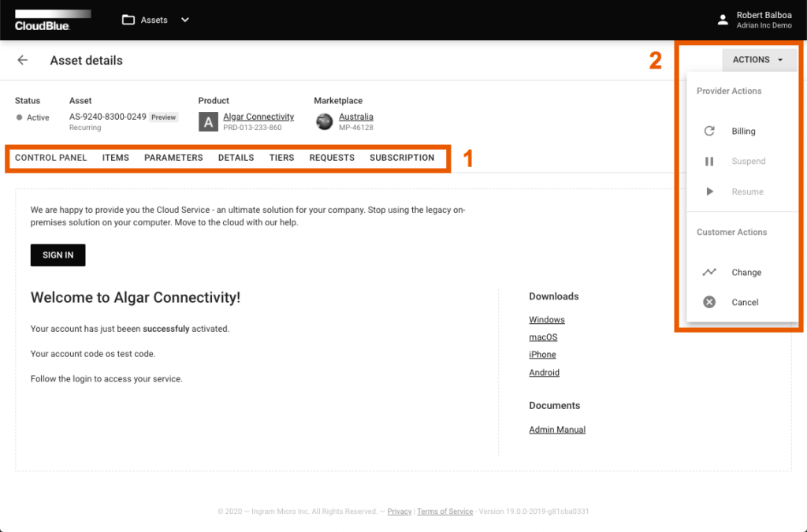Click the Change chart line icon
Image resolution: width=807 pixels, height=532 pixels.
click(x=709, y=272)
